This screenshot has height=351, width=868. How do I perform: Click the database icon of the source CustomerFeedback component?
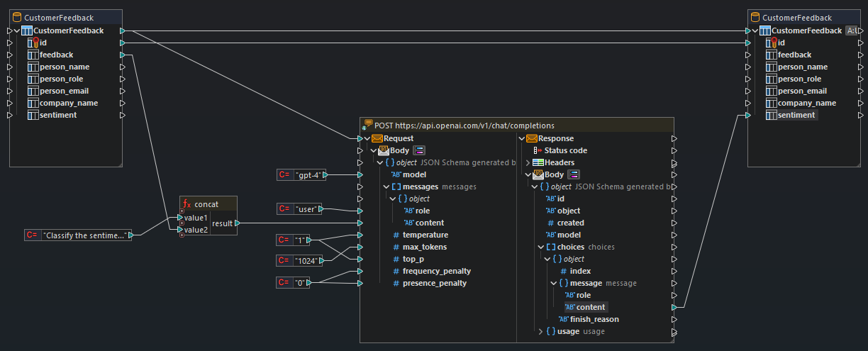point(18,18)
